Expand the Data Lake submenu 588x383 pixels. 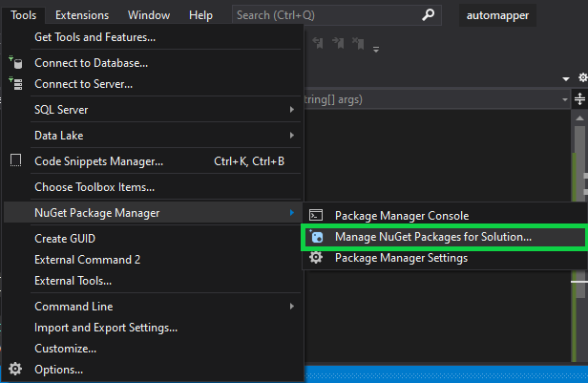tap(154, 136)
